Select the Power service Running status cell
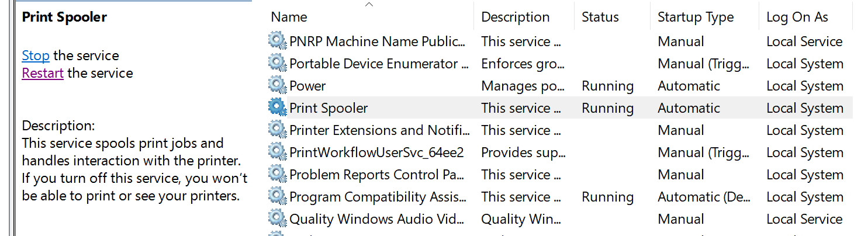868x236 pixels. [x=608, y=86]
